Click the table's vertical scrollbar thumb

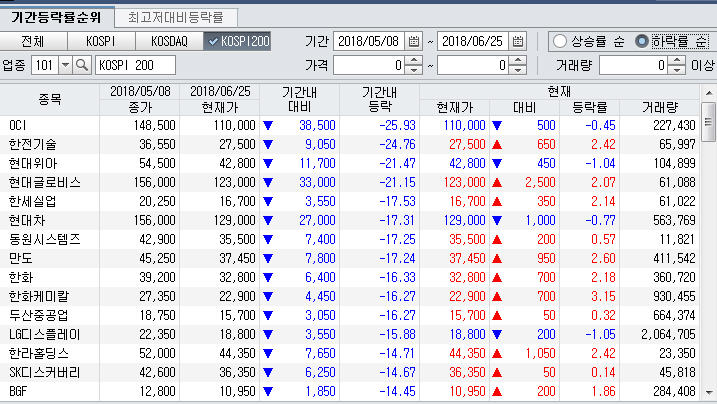click(x=709, y=122)
